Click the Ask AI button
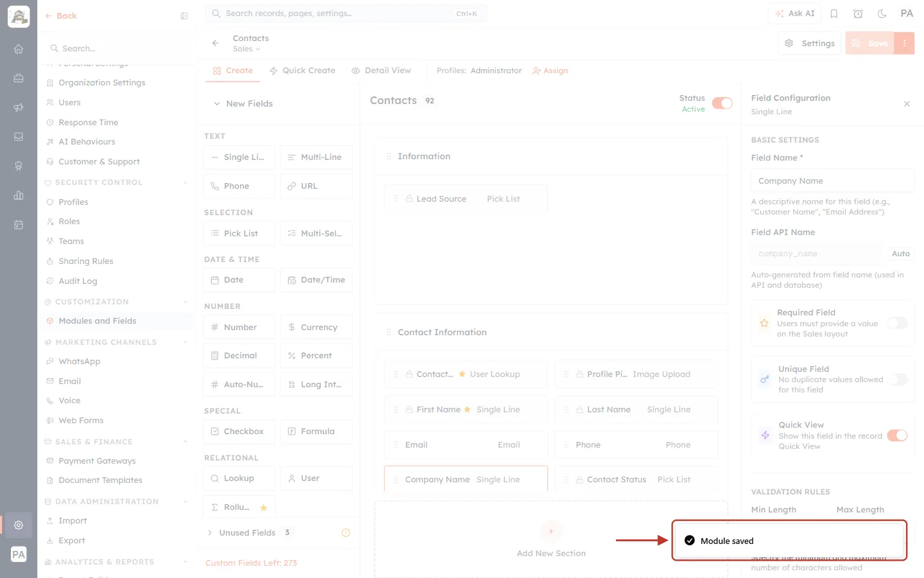The height and width of the screenshot is (578, 924). coord(795,13)
